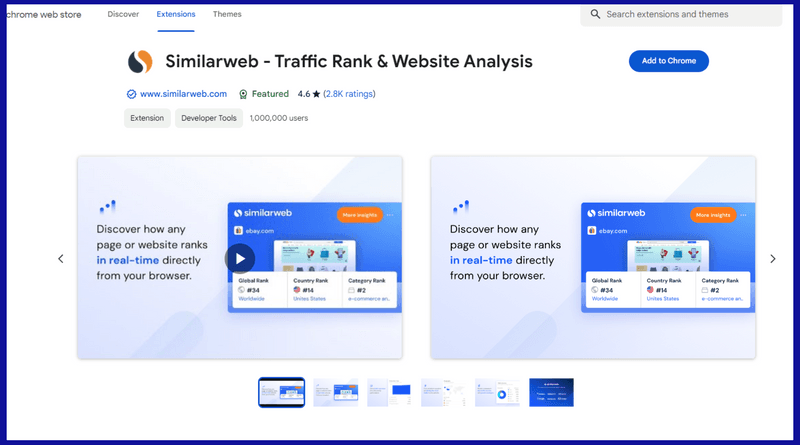Play the promo video in first slide
The width and height of the screenshot is (800, 445).
click(240, 258)
